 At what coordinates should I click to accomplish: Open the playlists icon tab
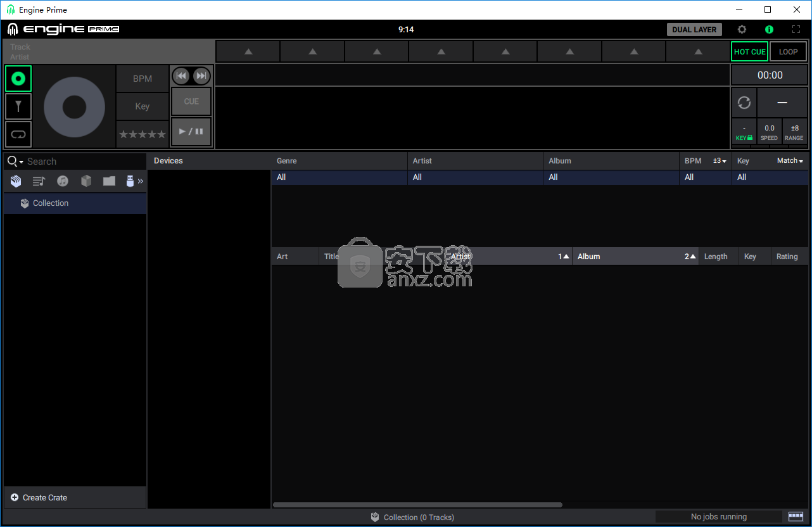pyautogui.click(x=39, y=181)
